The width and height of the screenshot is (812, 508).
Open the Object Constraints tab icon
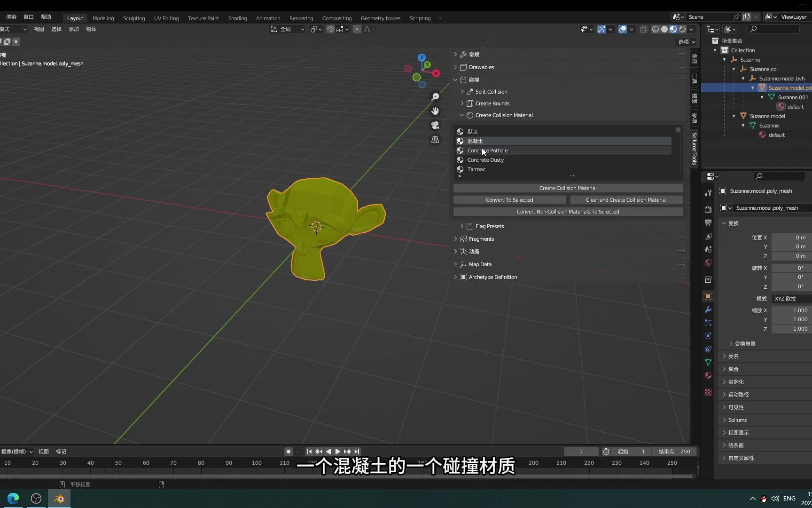[708, 349]
